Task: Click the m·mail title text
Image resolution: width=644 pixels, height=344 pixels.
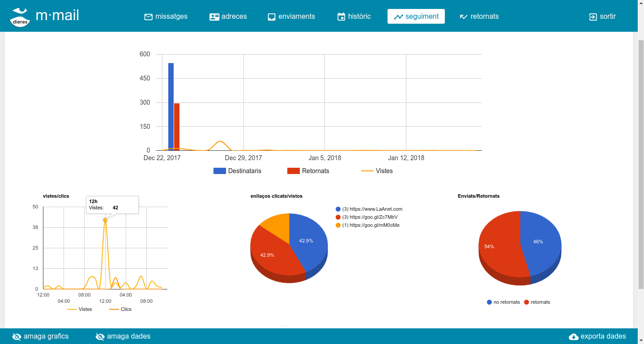Action: pos(57,16)
